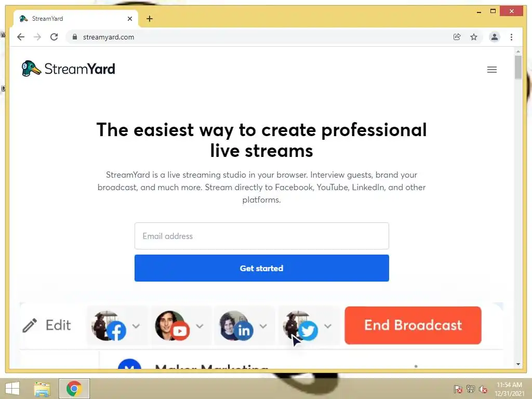Viewport: 532px width, 399px height.
Task: Open File Explorer from taskbar
Action: click(x=42, y=389)
